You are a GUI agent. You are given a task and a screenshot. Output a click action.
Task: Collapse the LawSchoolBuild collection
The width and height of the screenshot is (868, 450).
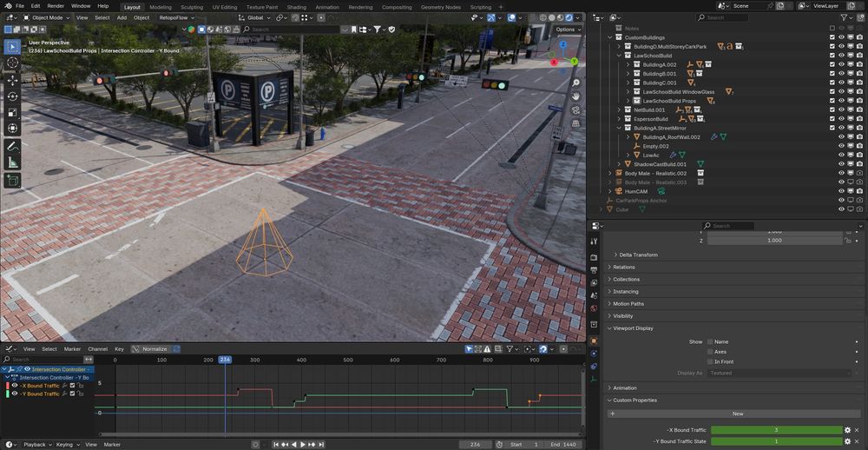pos(620,56)
